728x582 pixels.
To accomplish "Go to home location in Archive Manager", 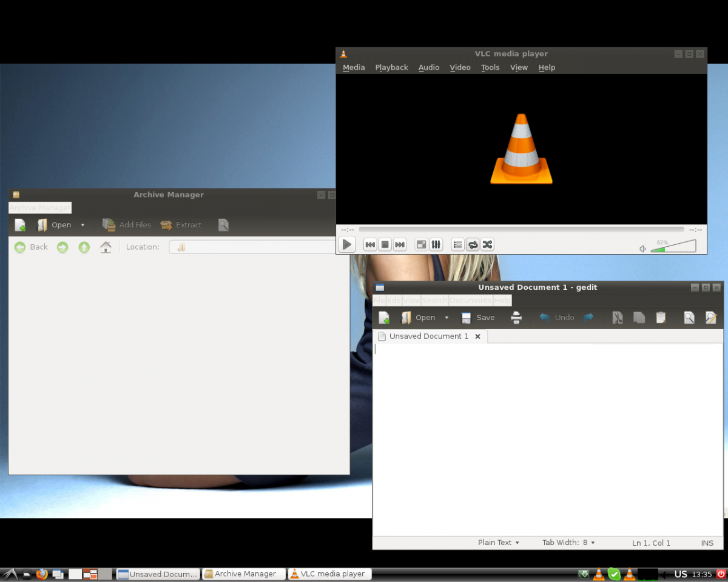I will (106, 247).
